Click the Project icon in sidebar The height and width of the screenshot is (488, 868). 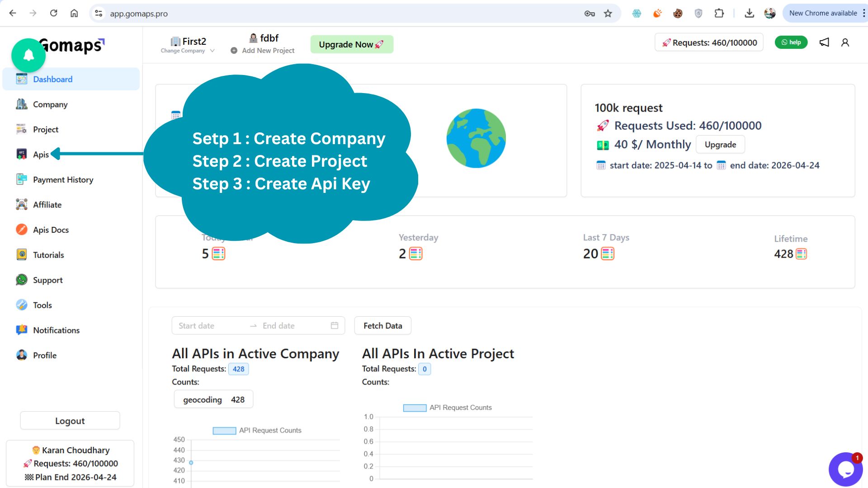(x=22, y=129)
